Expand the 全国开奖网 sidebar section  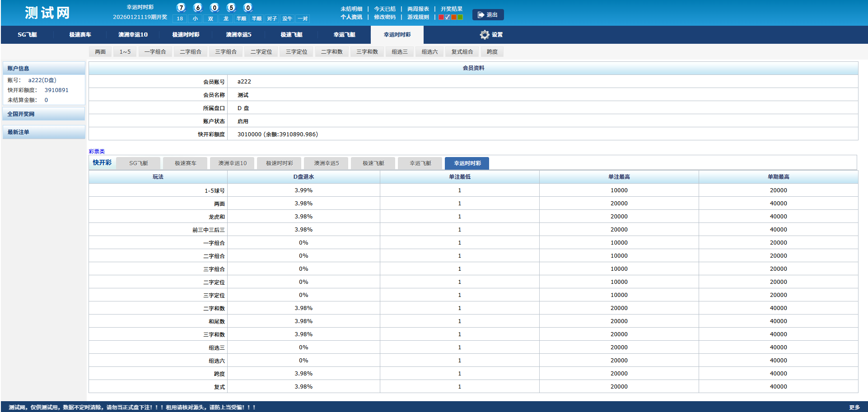(44, 114)
